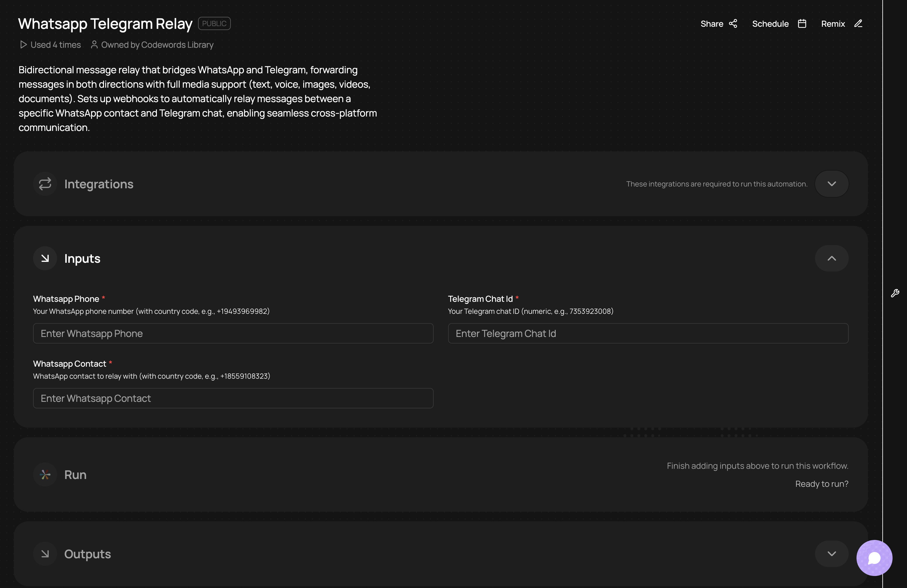Click the Share network icon
Screen dimensions: 907x588
[x=733, y=24]
